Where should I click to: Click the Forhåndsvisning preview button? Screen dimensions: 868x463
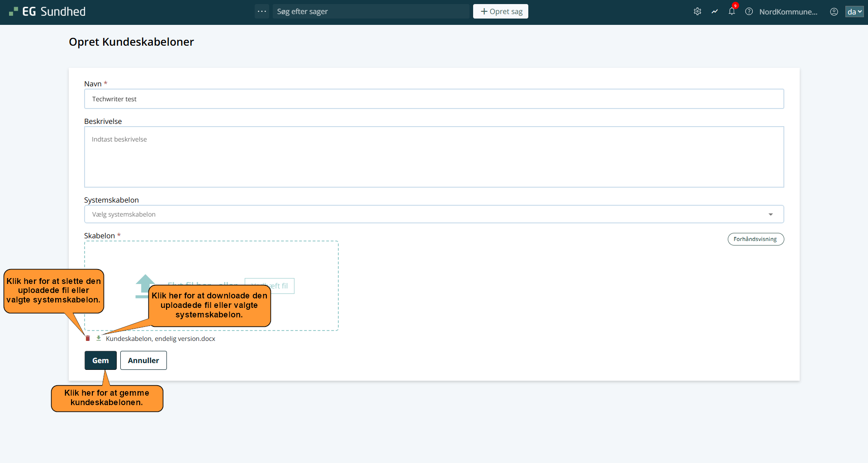[755, 239]
